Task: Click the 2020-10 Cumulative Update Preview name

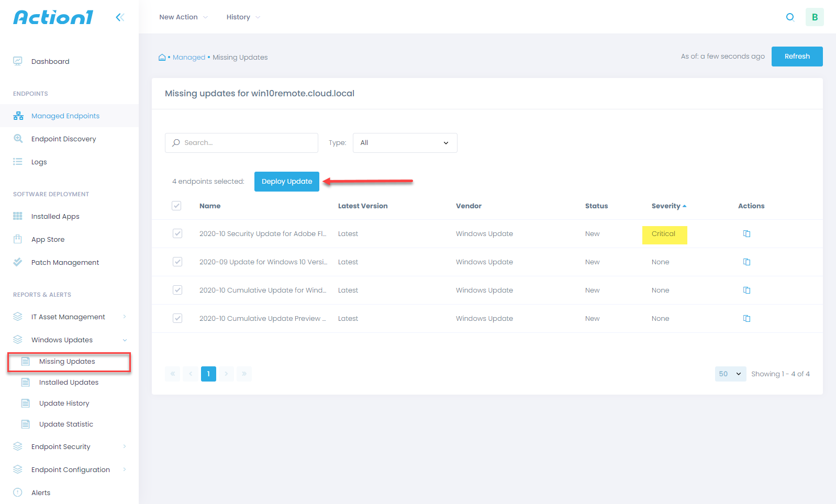Action: pos(262,318)
